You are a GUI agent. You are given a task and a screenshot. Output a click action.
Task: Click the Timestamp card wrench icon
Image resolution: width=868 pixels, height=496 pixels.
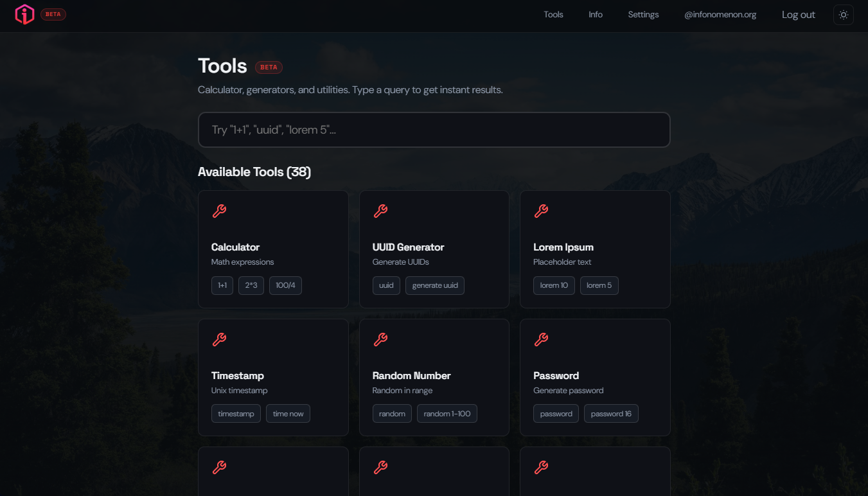(219, 339)
